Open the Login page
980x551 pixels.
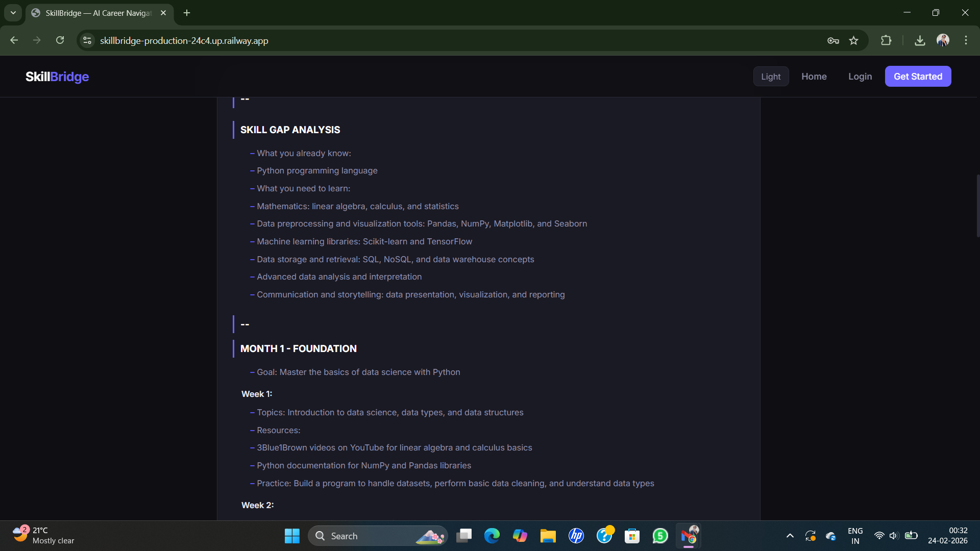(x=860, y=76)
